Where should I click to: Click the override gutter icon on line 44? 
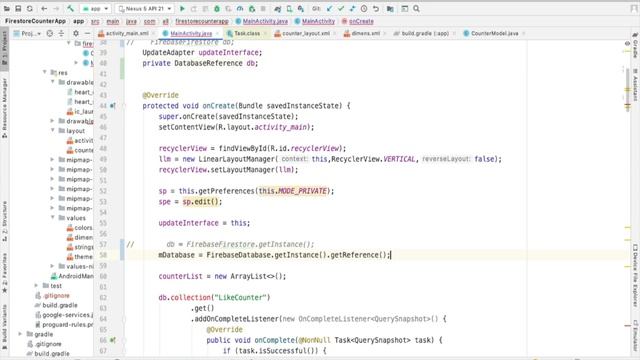tap(113, 106)
